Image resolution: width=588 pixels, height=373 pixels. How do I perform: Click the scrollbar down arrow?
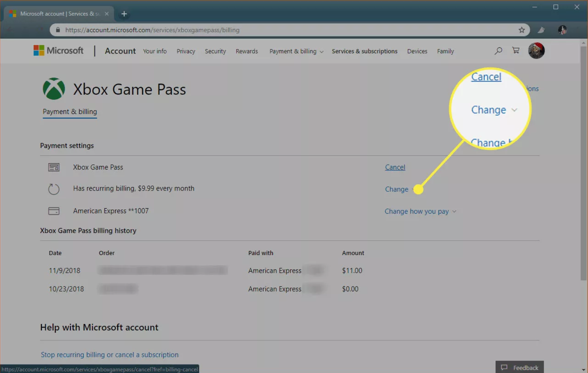click(584, 369)
